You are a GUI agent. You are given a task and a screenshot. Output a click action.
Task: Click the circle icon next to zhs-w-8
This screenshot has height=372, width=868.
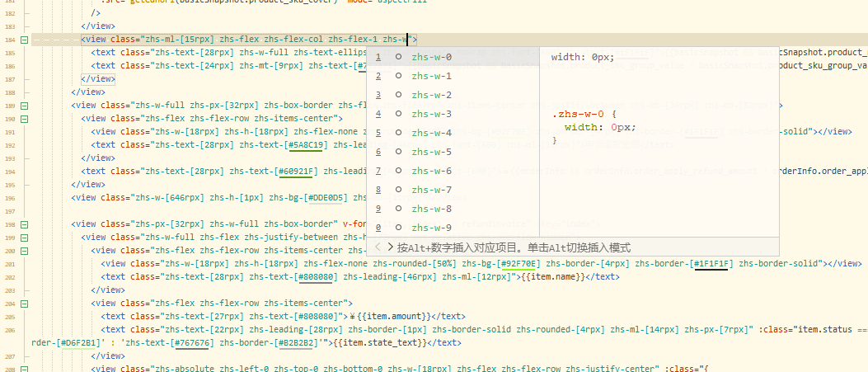click(398, 209)
